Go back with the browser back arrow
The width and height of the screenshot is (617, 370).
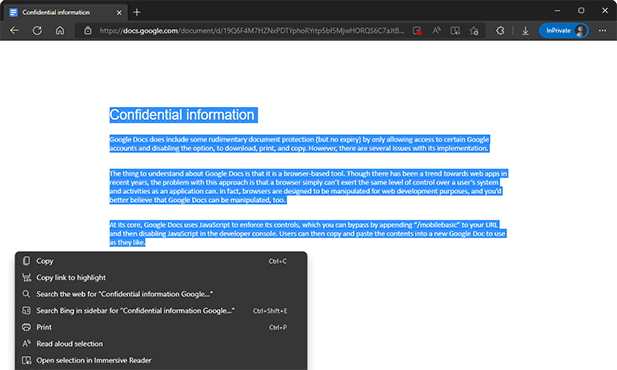[x=14, y=31]
